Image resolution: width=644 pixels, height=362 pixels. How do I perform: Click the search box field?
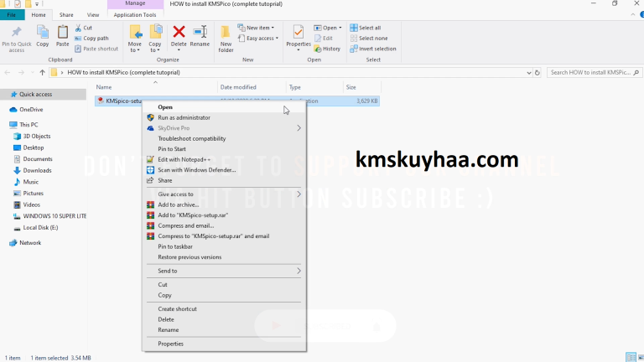coord(594,73)
